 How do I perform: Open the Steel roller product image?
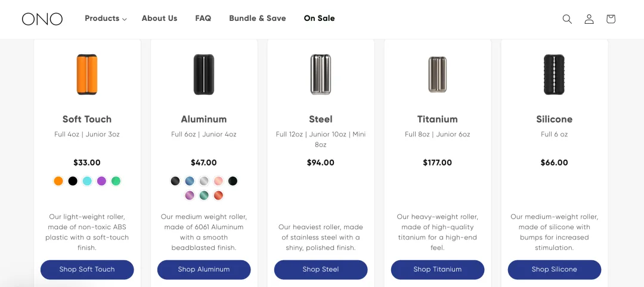(x=321, y=74)
